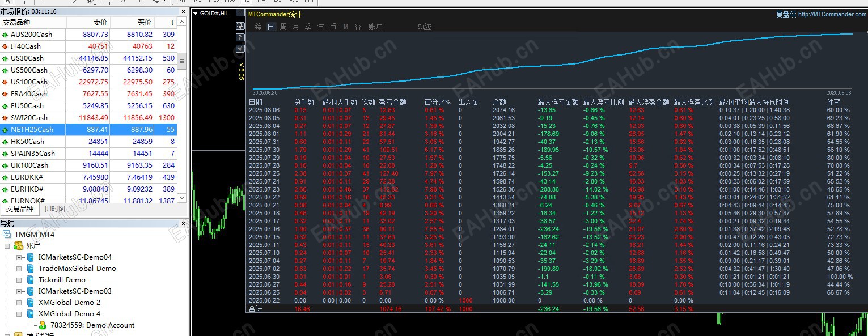868x336 pixels.
Task: Open the 账户 tab in statistics panel
Action: pyautogui.click(x=375, y=27)
